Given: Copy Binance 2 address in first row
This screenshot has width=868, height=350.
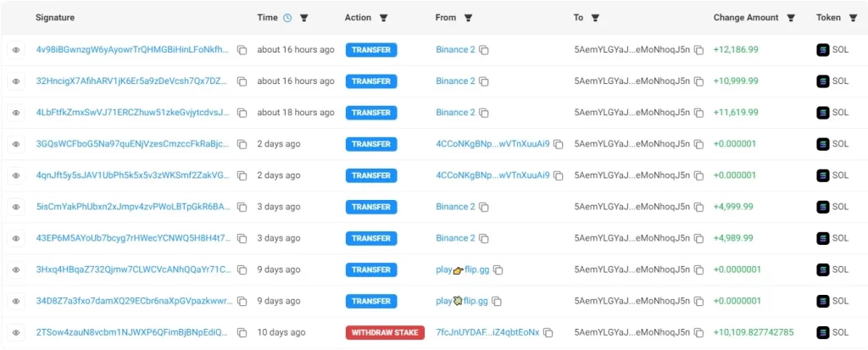Looking at the screenshot, I should pos(484,50).
